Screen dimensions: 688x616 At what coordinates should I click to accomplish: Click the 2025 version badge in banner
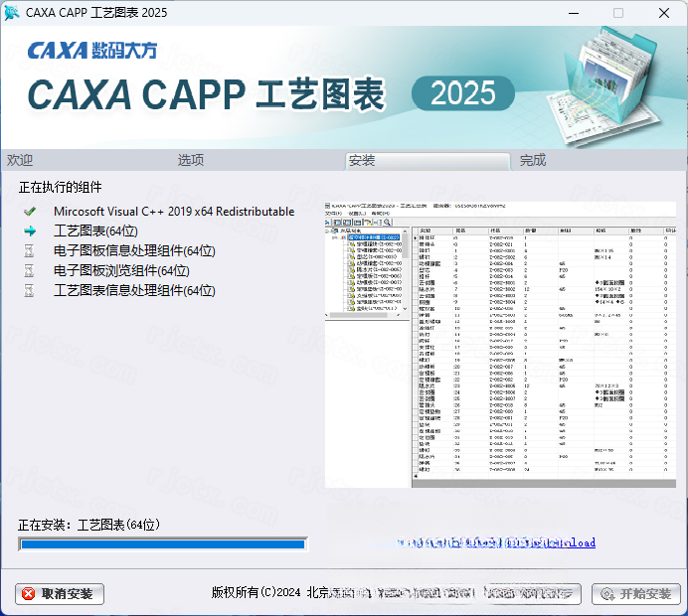tap(463, 93)
